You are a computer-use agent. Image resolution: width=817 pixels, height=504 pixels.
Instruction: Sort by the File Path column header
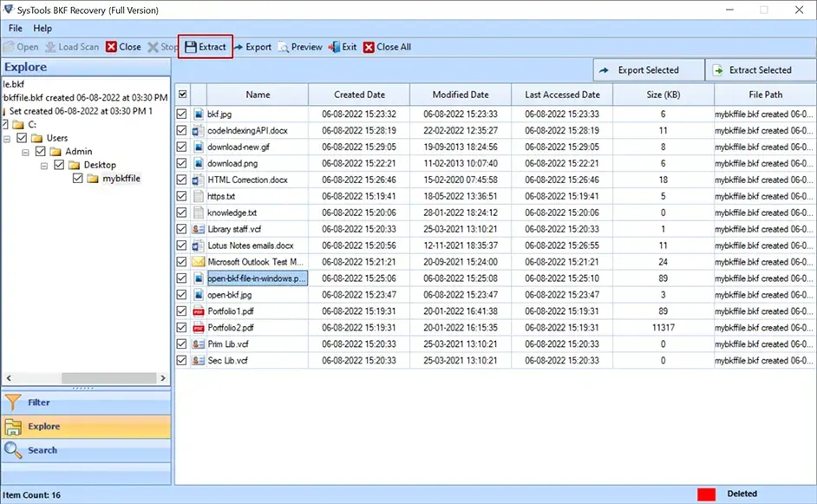point(766,95)
